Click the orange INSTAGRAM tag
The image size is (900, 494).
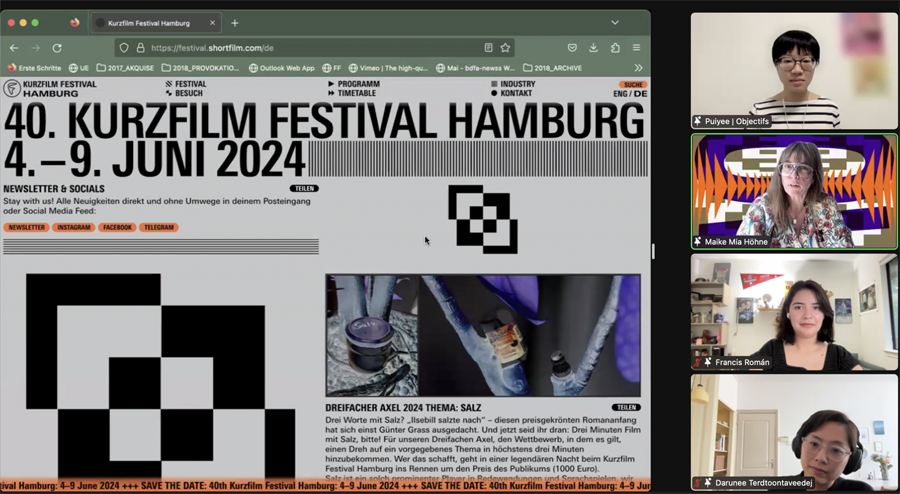pyautogui.click(x=73, y=227)
